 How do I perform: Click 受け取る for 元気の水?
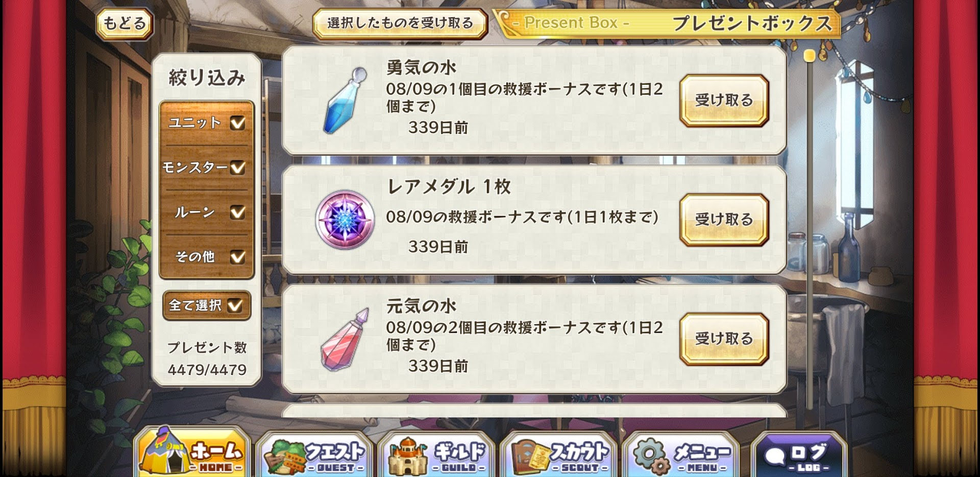coord(724,339)
